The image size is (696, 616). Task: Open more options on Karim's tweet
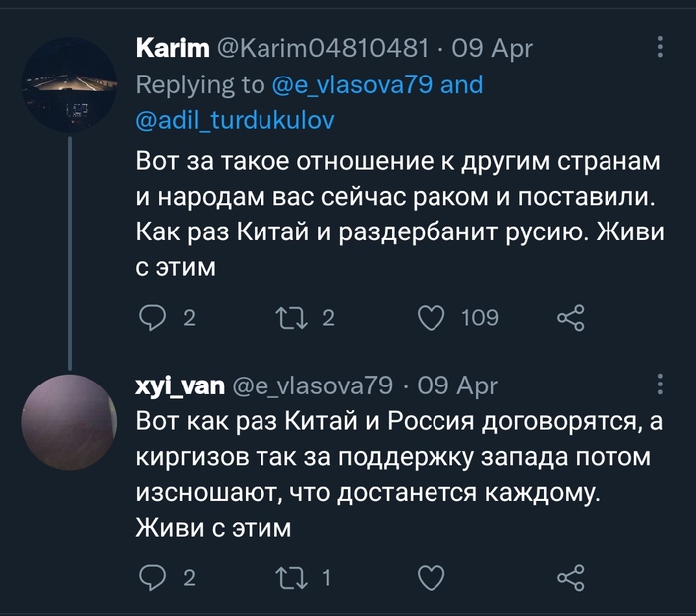tap(662, 47)
